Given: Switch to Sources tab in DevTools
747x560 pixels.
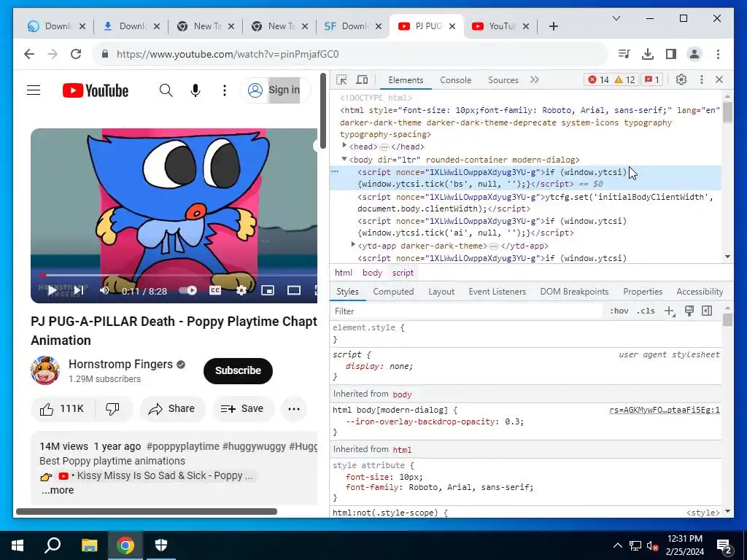Looking at the screenshot, I should click(x=503, y=80).
